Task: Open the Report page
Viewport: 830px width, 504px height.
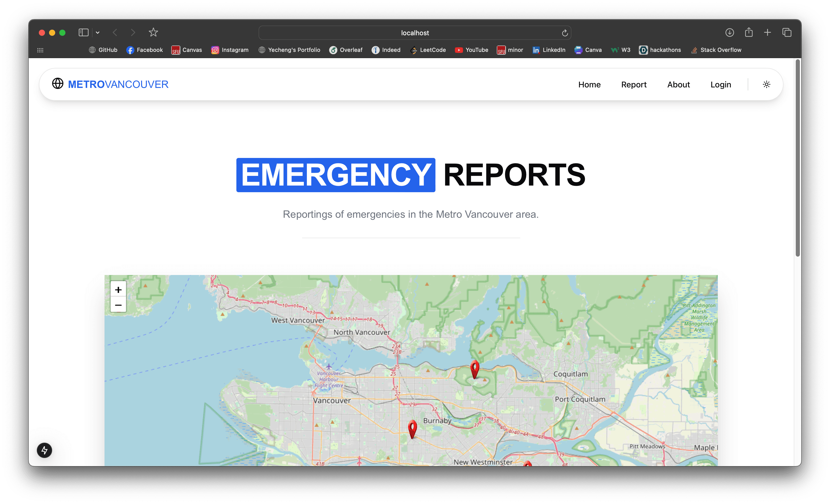Action: pyautogui.click(x=634, y=84)
